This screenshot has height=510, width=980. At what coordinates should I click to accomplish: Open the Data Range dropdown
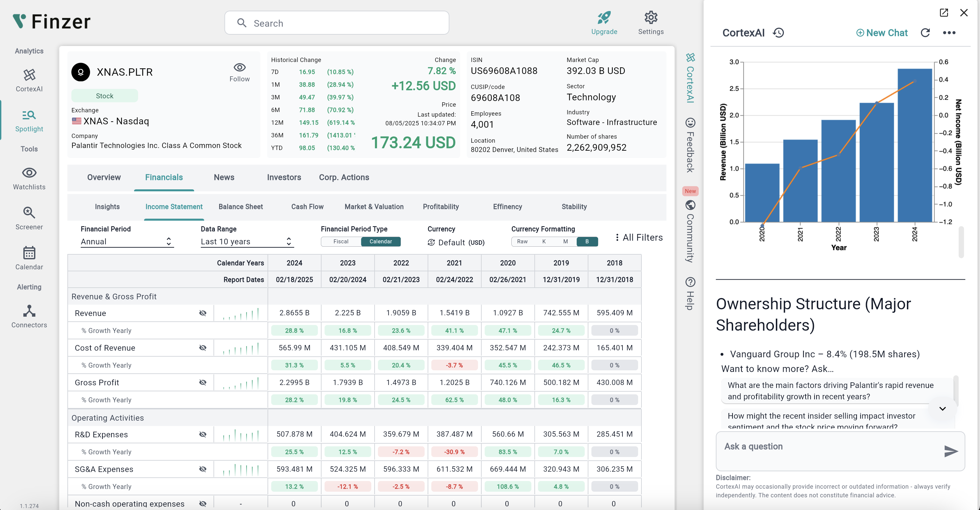(x=247, y=241)
